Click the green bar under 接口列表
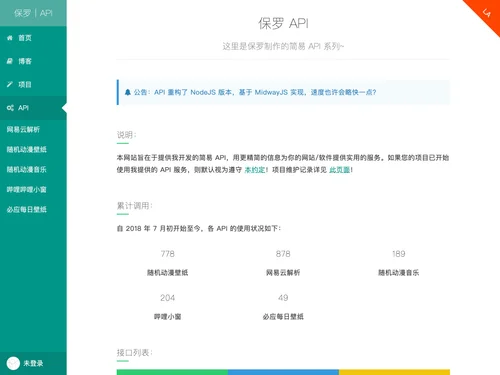Image resolution: width=500 pixels, height=375 pixels. (x=172, y=372)
